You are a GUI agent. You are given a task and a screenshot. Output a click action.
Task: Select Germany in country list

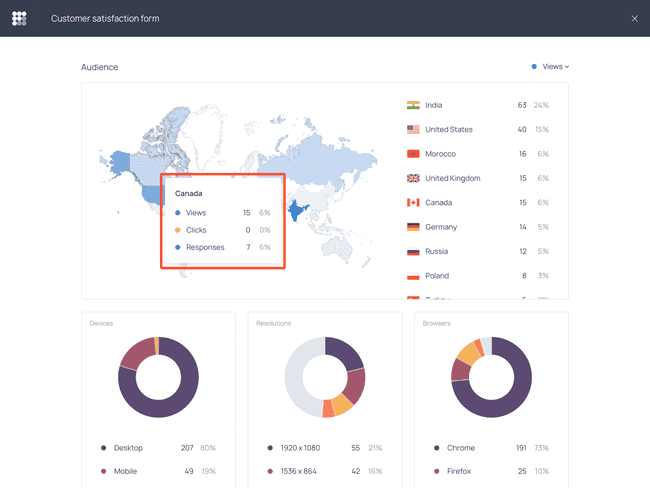[x=441, y=227]
